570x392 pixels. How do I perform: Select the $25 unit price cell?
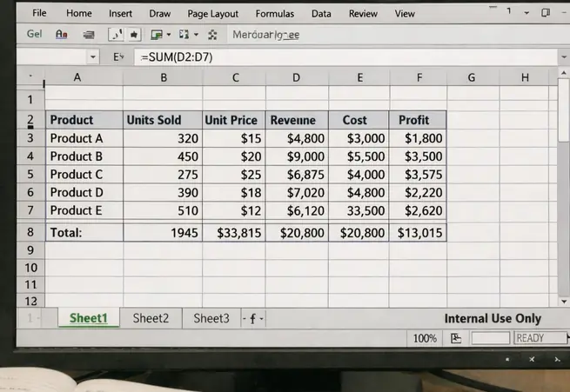tap(234, 175)
